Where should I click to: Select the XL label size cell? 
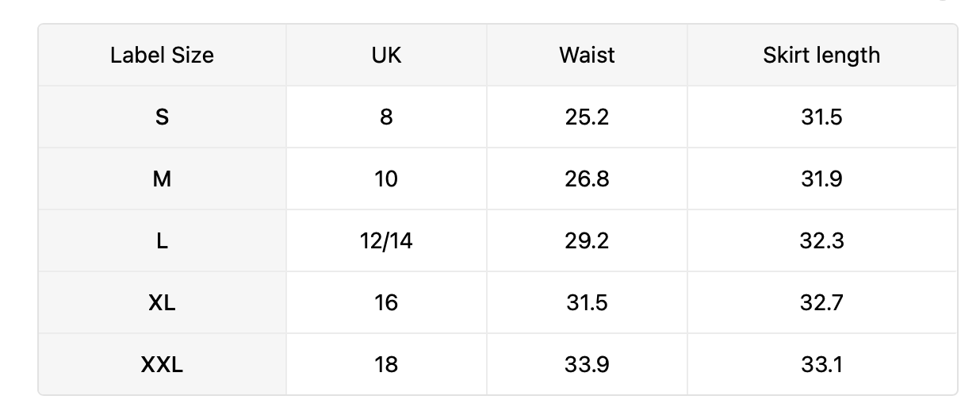point(162,302)
